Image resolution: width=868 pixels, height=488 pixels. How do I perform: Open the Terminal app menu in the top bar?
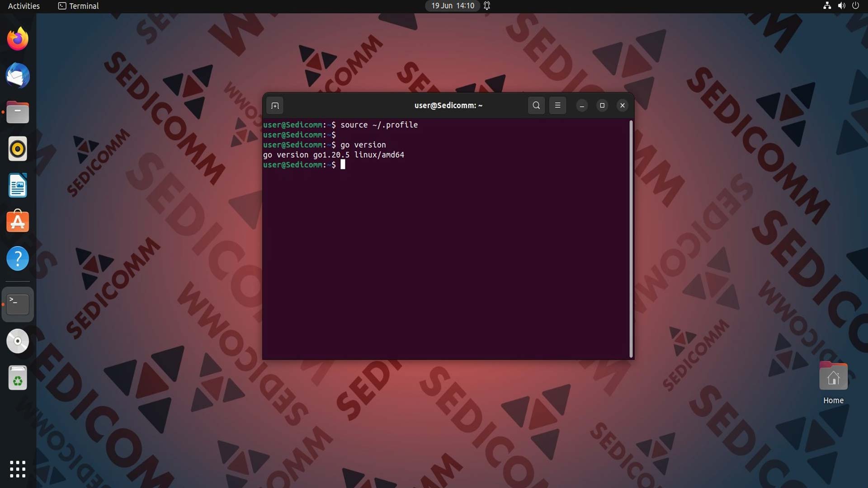pos(78,6)
